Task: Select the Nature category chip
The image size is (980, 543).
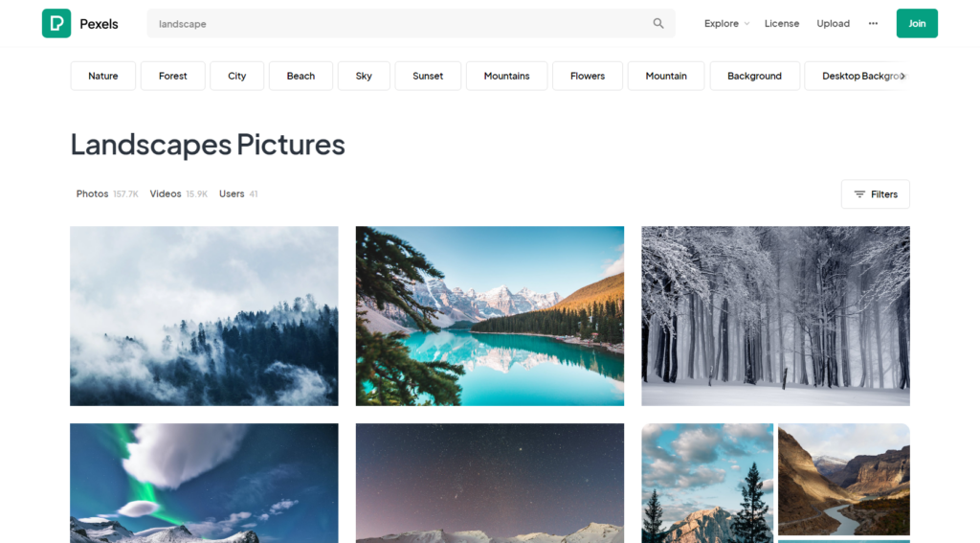Action: click(x=103, y=76)
